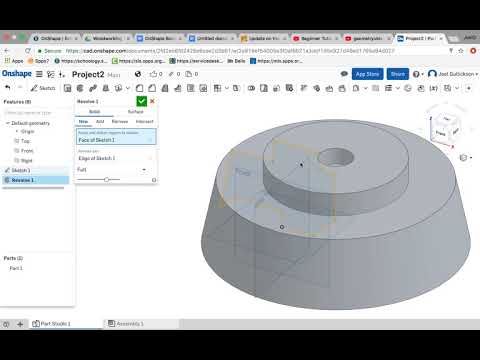Select the Fillet tool icon

tap(139, 88)
